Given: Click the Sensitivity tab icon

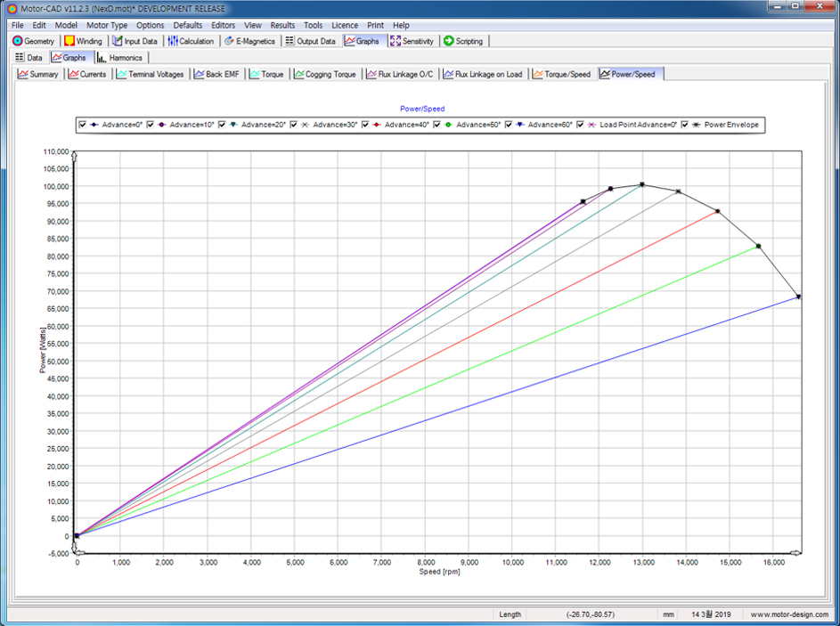Looking at the screenshot, I should pos(396,41).
